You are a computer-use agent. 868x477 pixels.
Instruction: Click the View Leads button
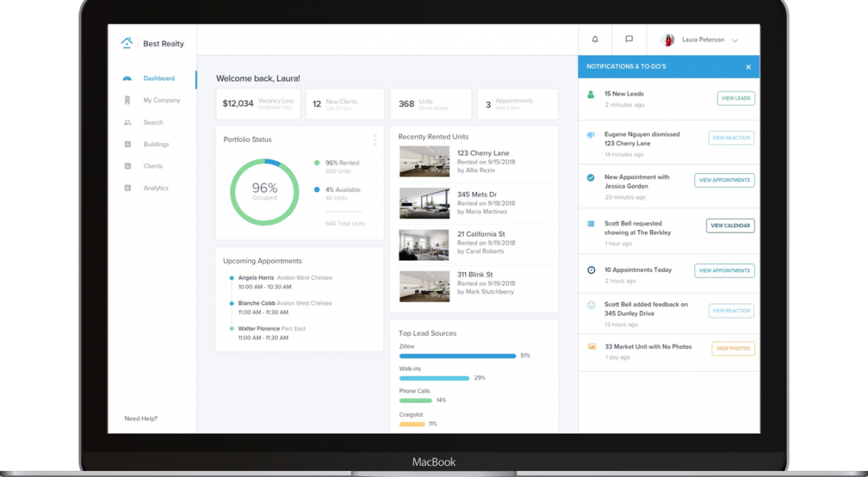pyautogui.click(x=736, y=98)
